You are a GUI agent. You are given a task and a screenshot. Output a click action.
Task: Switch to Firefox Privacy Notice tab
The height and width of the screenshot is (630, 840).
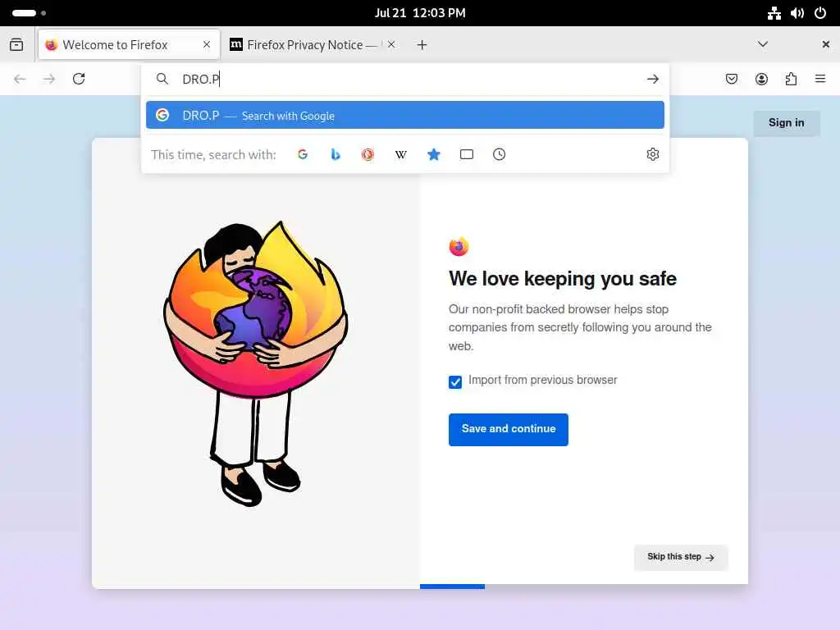pos(313,45)
